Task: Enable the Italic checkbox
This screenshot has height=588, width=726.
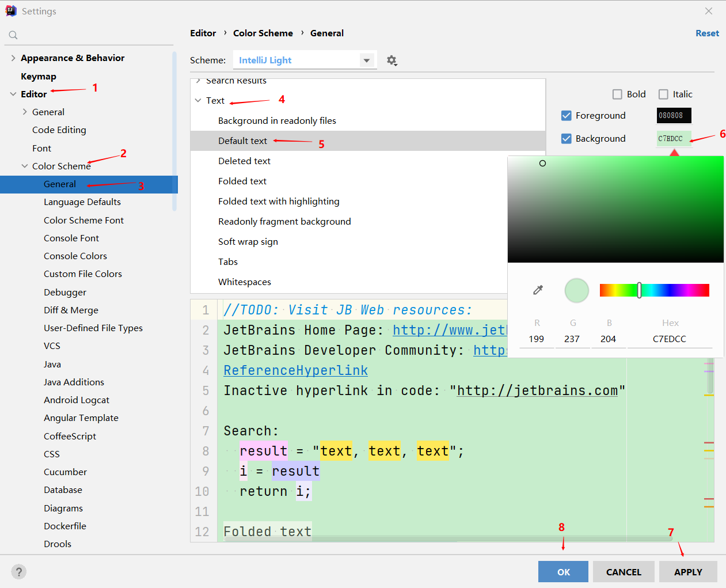Action: [x=663, y=94]
